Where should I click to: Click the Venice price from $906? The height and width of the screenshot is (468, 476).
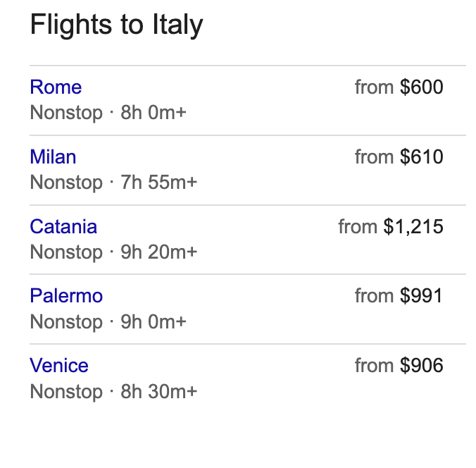pos(399,366)
